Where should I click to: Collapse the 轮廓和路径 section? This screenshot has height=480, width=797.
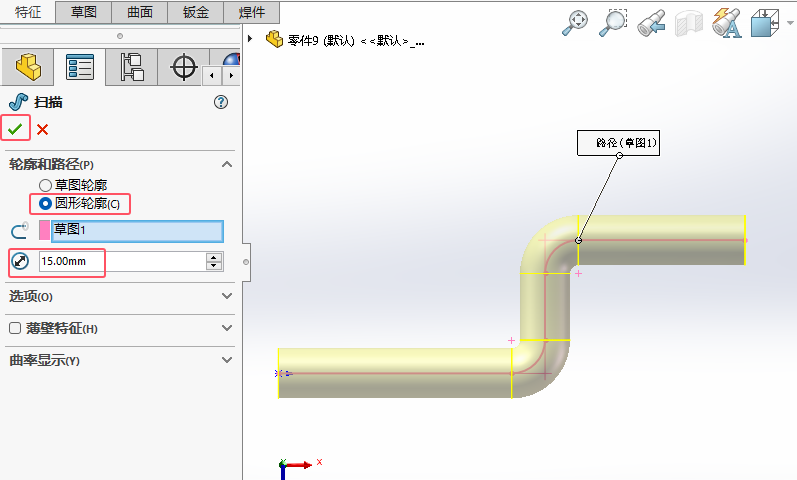[x=227, y=164]
